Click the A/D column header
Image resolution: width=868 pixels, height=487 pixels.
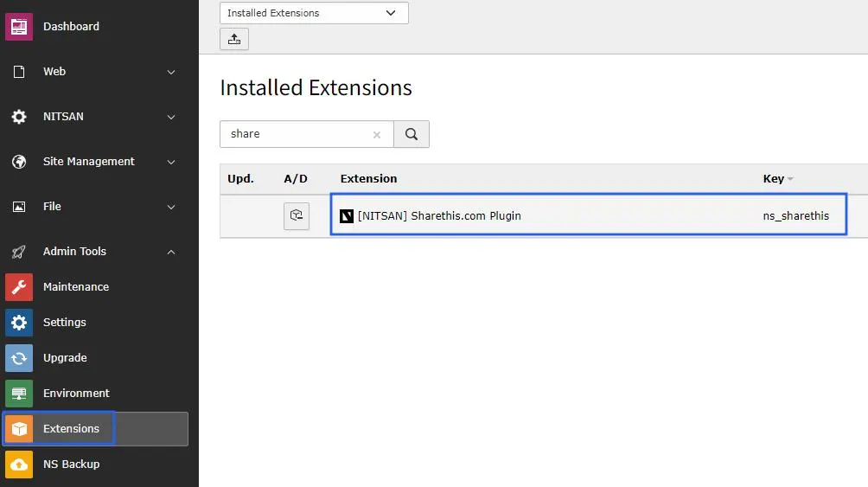[x=296, y=178]
